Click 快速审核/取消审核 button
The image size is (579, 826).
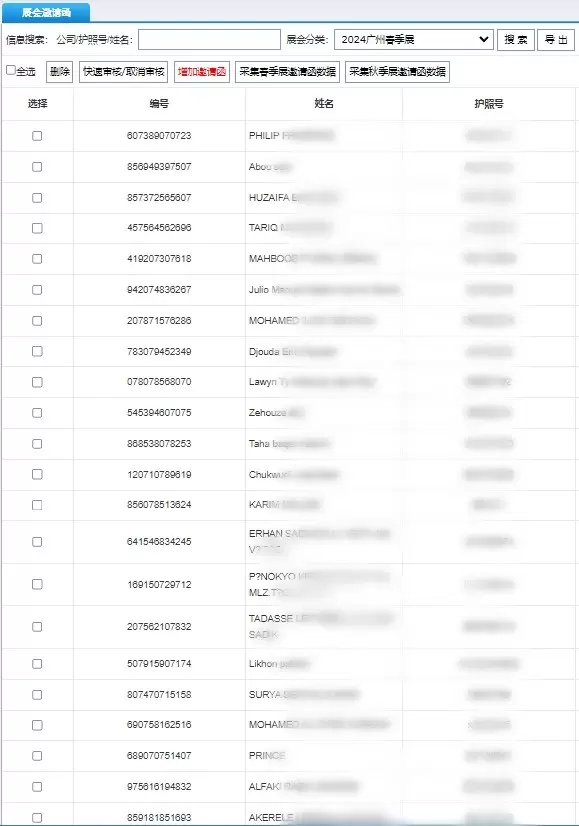[x=124, y=72]
